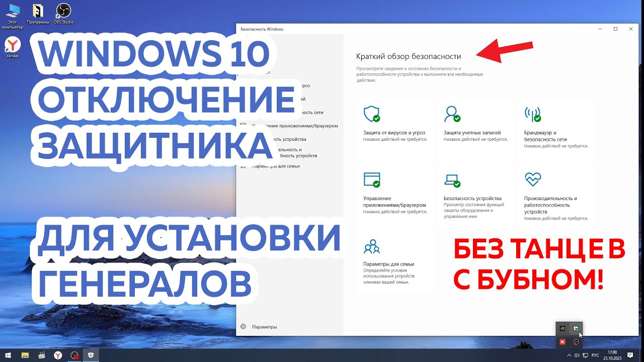Minimize the Windows Security window
The width and height of the screenshot is (644, 362).
(600, 29)
